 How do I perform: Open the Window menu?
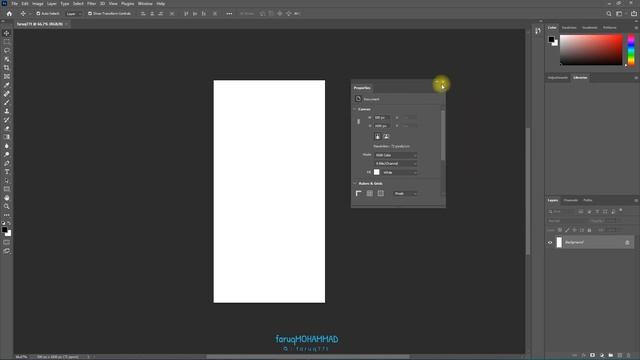[145, 4]
